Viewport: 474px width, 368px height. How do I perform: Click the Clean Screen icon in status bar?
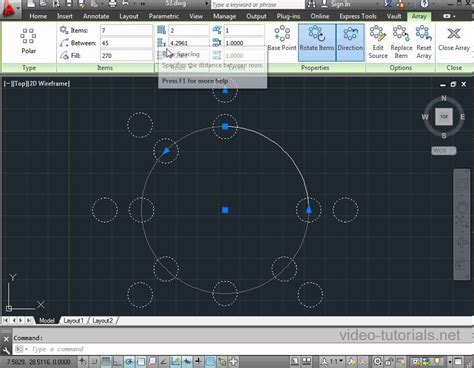(458, 361)
